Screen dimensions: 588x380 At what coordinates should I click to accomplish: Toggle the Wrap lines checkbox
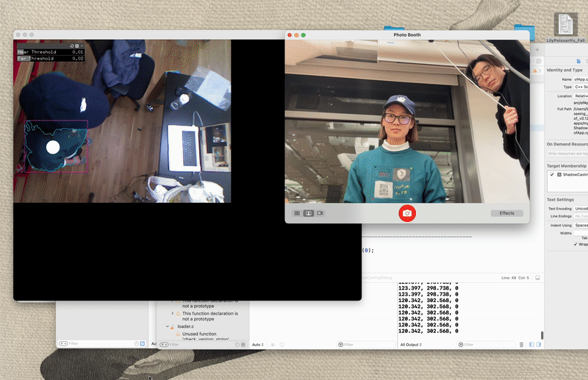576,244
